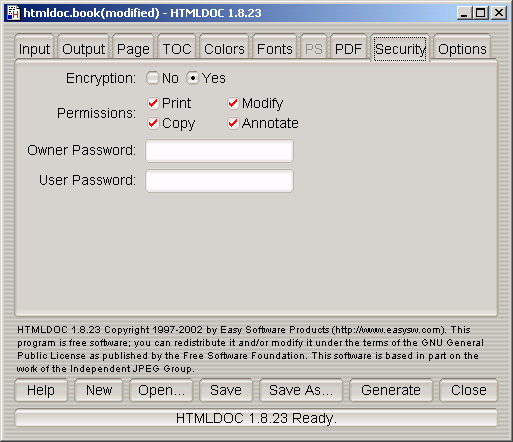
Task: Click the Save As... button
Action: click(x=301, y=390)
